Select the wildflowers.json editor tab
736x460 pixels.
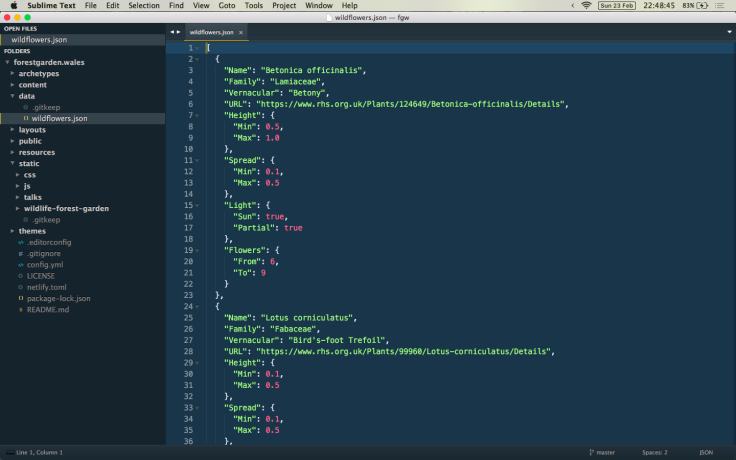[216, 32]
